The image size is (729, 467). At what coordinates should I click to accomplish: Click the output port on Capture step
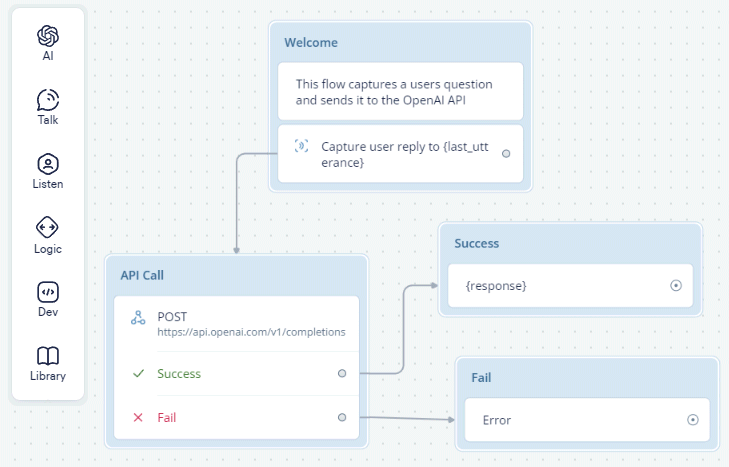pyautogui.click(x=506, y=154)
